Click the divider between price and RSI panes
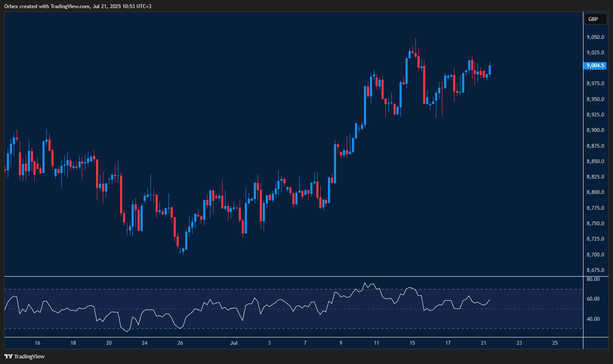Viewport: 613px width, 364px height. pos(294,277)
